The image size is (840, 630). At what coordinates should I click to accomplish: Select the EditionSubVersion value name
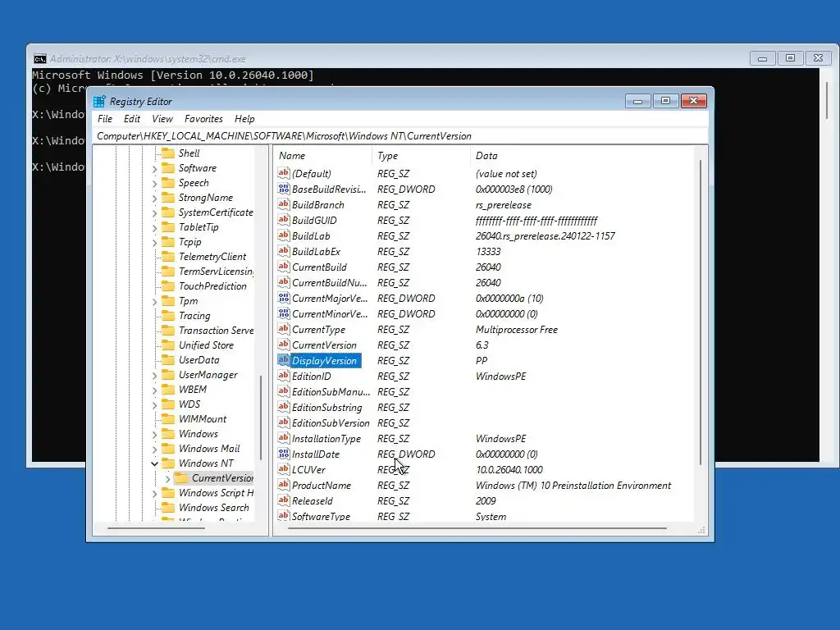click(331, 422)
